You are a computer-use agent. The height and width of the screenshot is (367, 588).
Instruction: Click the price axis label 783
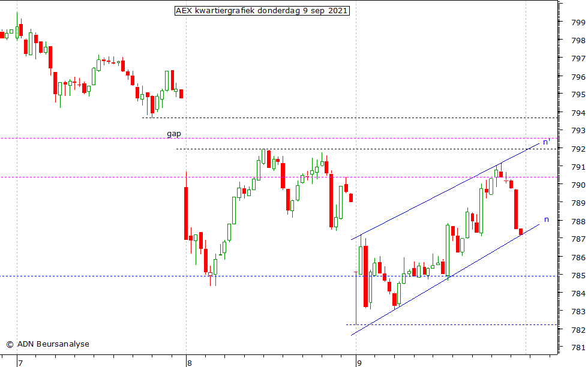coord(578,312)
